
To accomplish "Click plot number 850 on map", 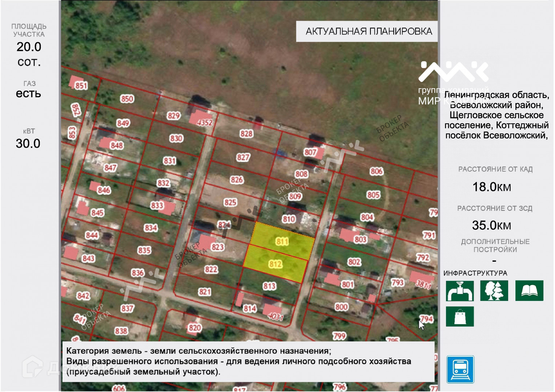I will pyautogui.click(x=127, y=99).
